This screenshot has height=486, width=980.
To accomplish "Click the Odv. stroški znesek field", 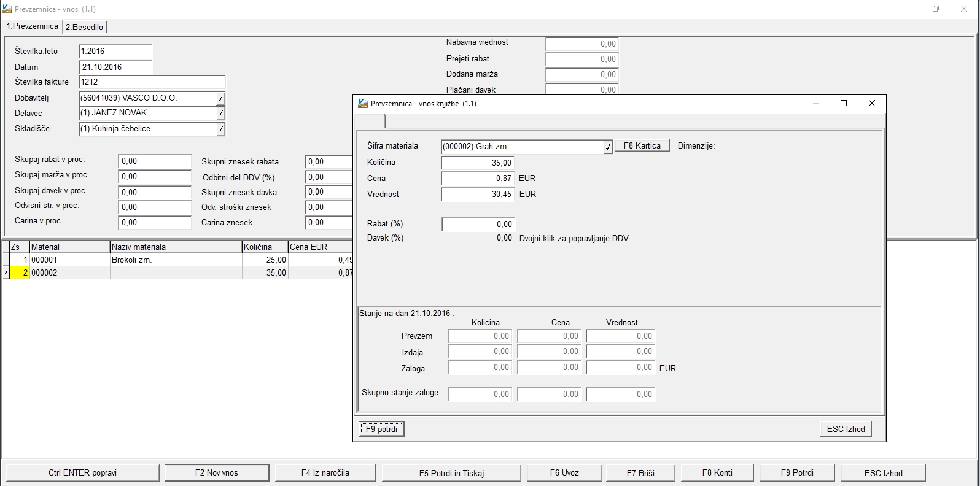I will [329, 207].
